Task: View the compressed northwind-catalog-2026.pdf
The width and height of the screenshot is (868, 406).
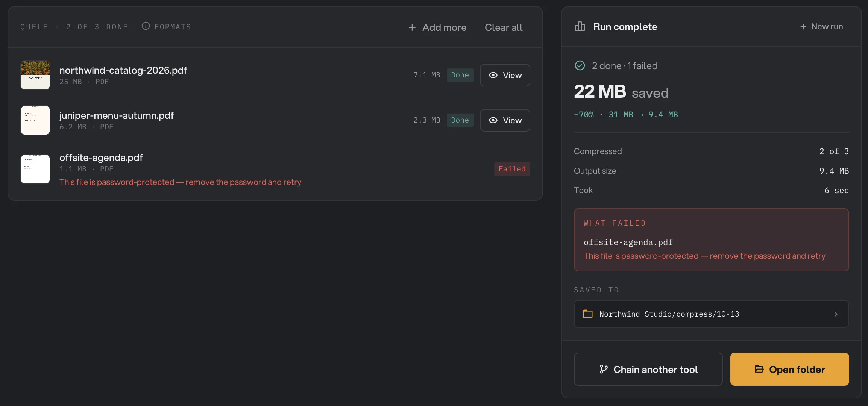Action: click(505, 75)
